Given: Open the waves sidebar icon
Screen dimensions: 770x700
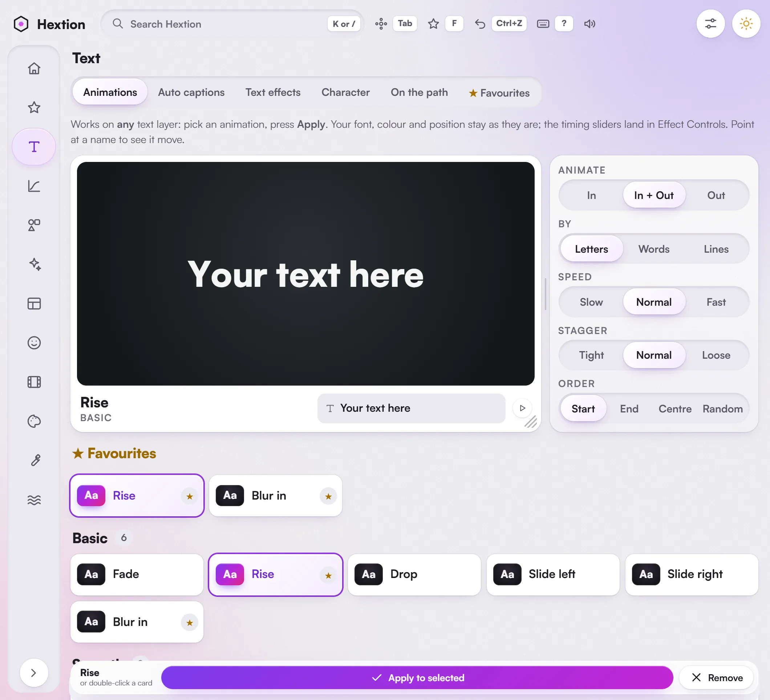Looking at the screenshot, I should 34,500.
